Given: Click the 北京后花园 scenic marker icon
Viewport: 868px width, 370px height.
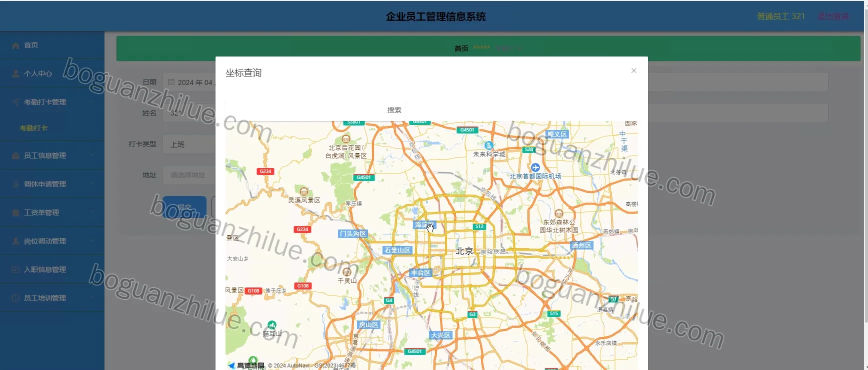Looking at the screenshot, I should click(x=345, y=139).
